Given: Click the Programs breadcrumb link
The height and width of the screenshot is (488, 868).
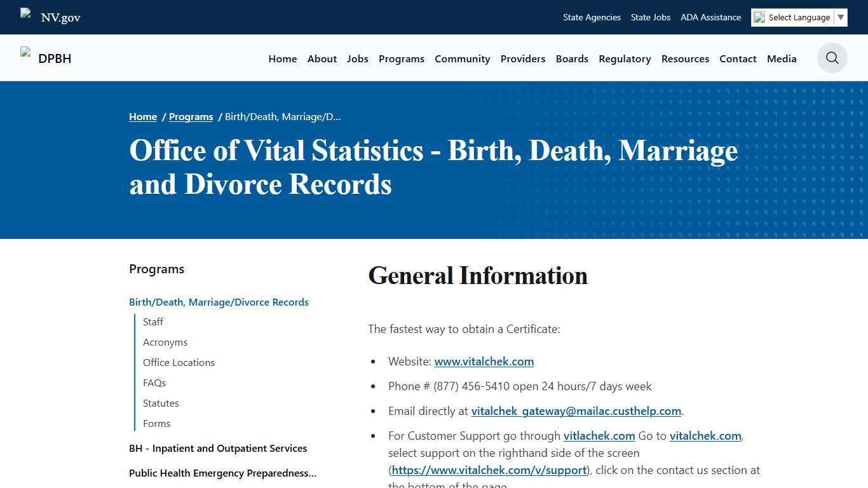Looking at the screenshot, I should [x=191, y=116].
